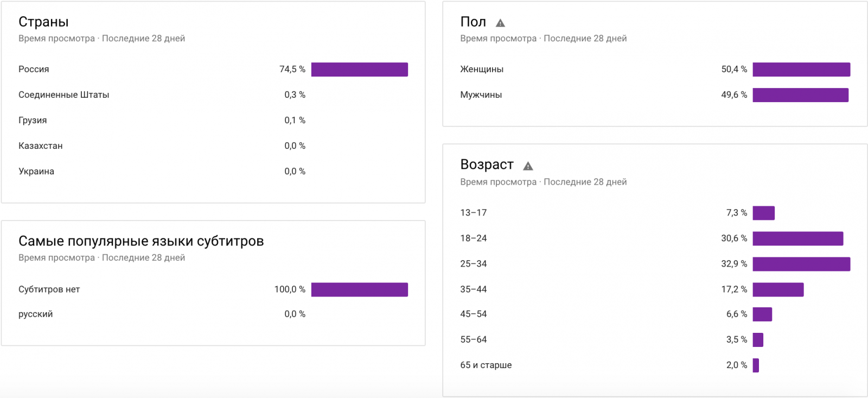The width and height of the screenshot is (868, 398).
Task: Click the Украина country label
Action: [36, 172]
